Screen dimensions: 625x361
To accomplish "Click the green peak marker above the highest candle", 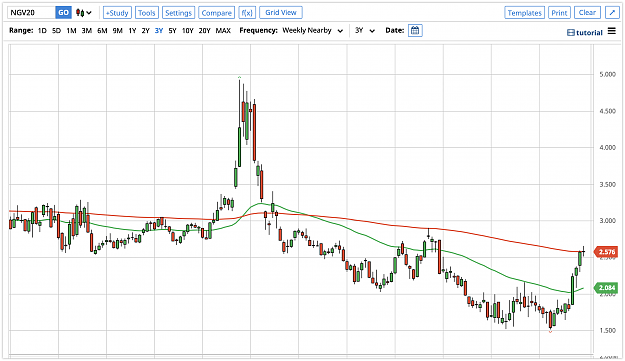I will [239, 77].
